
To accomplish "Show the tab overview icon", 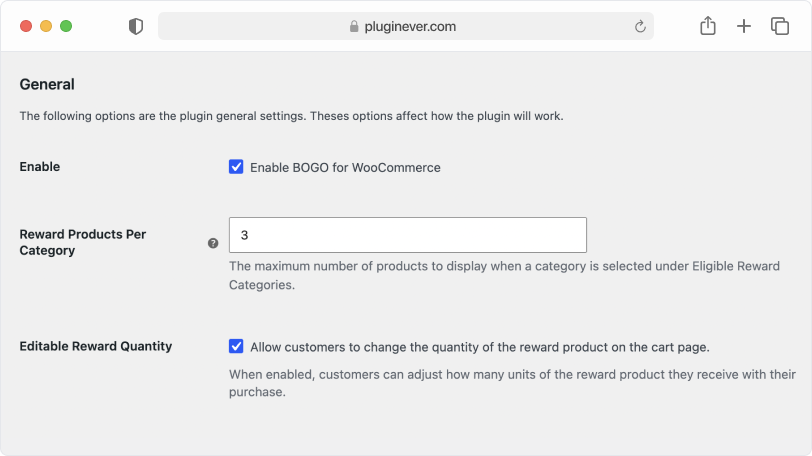I will [780, 26].
